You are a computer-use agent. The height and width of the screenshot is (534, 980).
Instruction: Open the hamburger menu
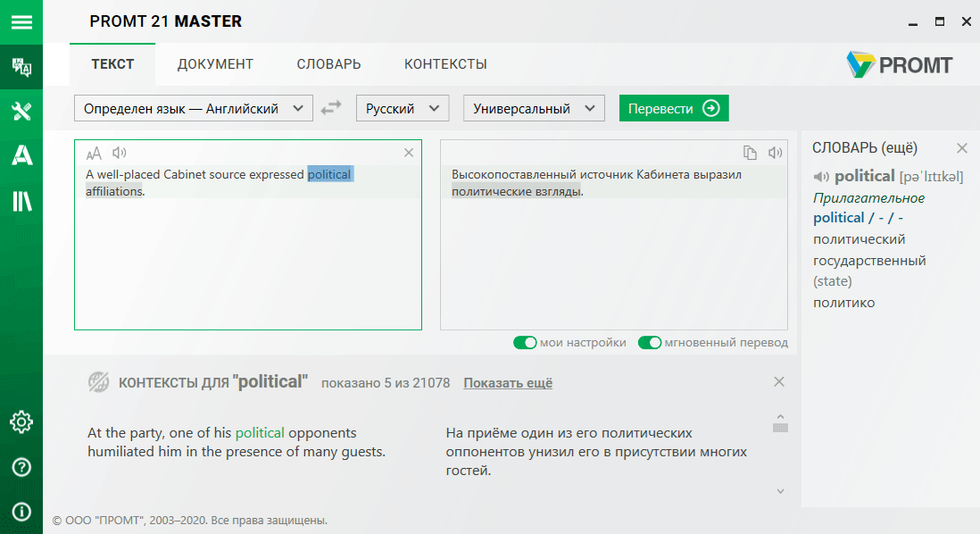[21, 22]
